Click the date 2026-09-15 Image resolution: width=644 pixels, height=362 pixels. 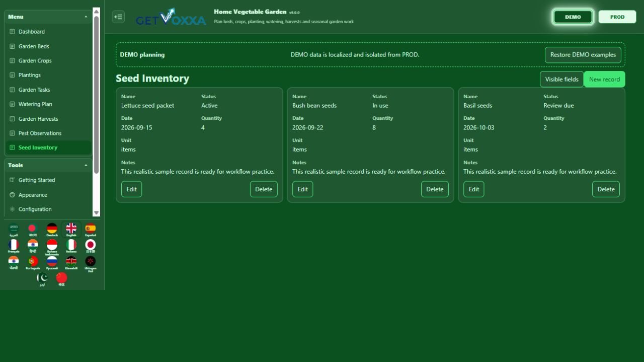[136, 128]
